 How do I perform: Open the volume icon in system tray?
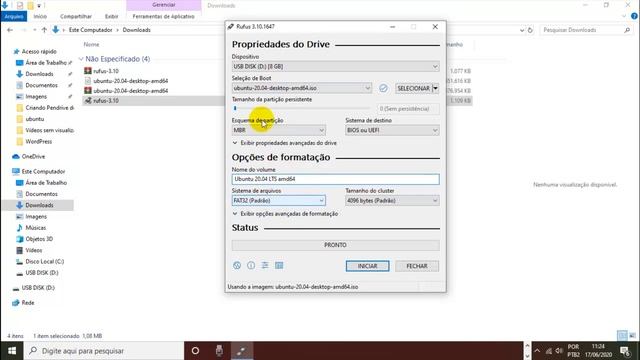[559, 351]
